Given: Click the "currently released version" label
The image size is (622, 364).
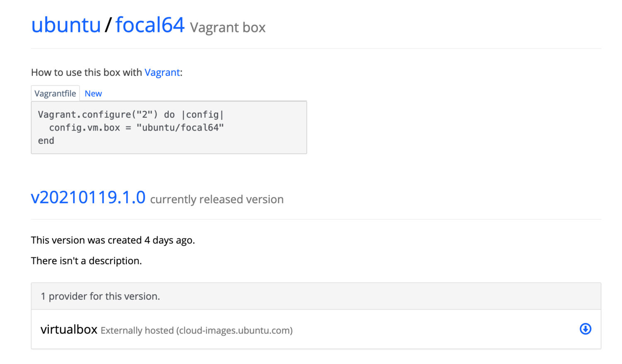Looking at the screenshot, I should (x=217, y=199).
